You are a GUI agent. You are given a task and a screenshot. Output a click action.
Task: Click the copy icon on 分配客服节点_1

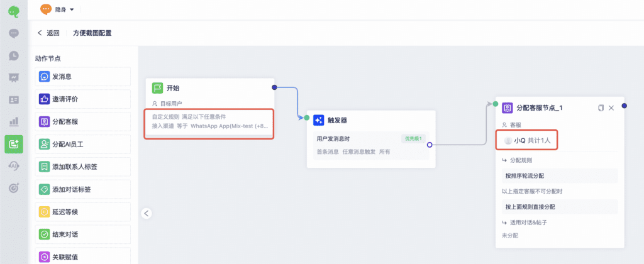pos(601,108)
